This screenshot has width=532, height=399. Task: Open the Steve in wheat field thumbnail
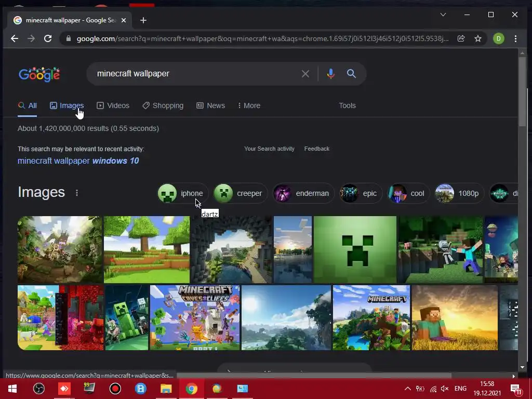(455, 317)
